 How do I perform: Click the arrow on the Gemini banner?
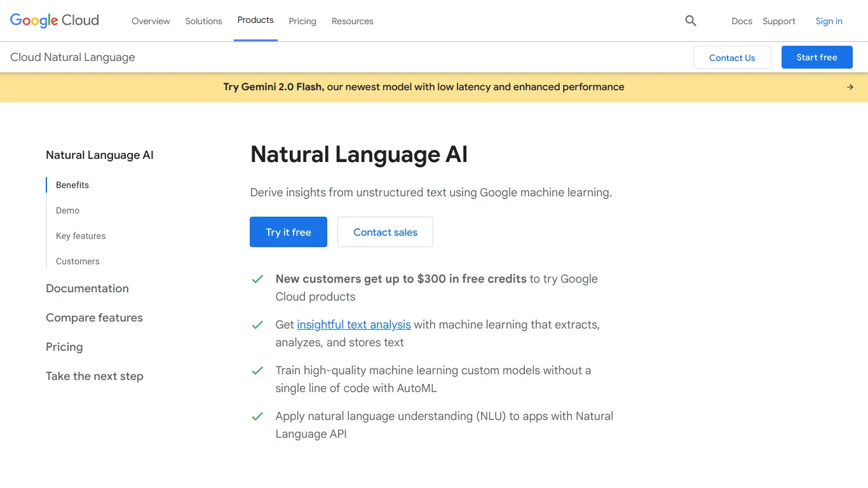pos(850,87)
